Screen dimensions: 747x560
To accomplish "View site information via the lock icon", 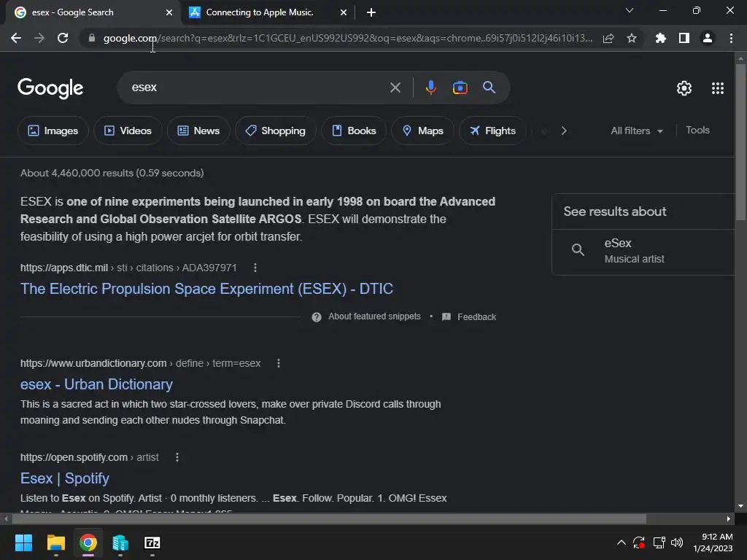I will 91,38.
